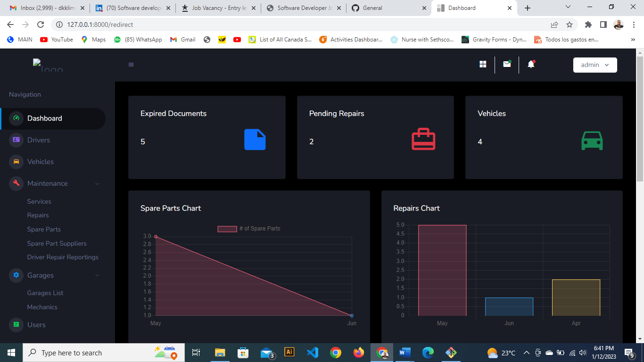Open the sidebar hamburger menu
Viewport: 644px width, 362px height.
131,65
